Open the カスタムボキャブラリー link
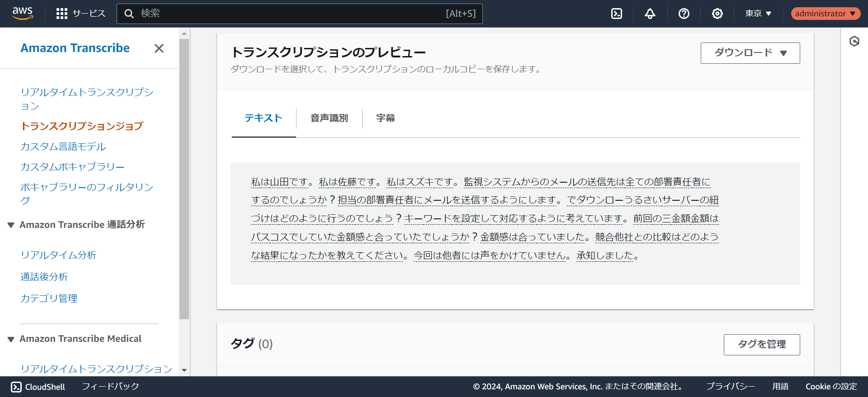 point(72,167)
